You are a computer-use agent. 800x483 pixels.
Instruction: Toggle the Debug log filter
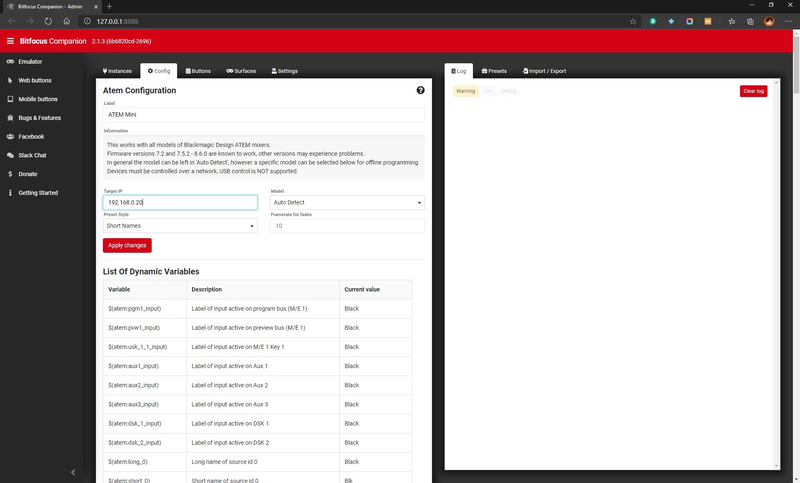508,91
